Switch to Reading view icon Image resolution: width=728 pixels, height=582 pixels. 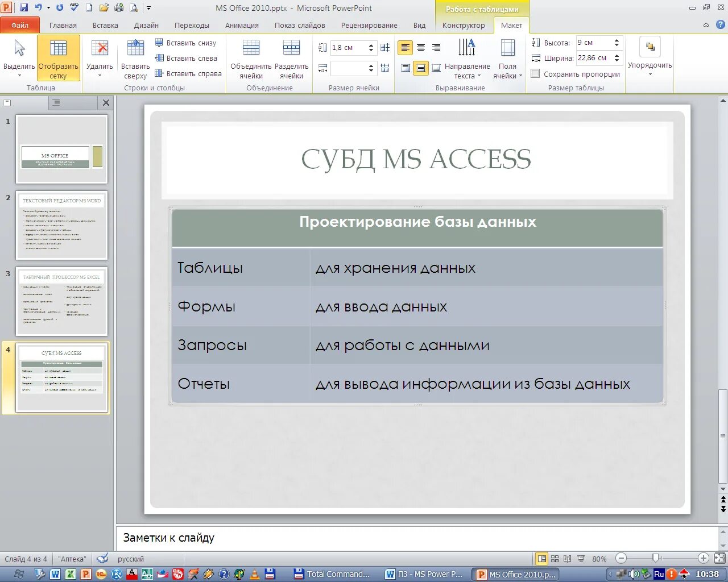tap(568, 559)
